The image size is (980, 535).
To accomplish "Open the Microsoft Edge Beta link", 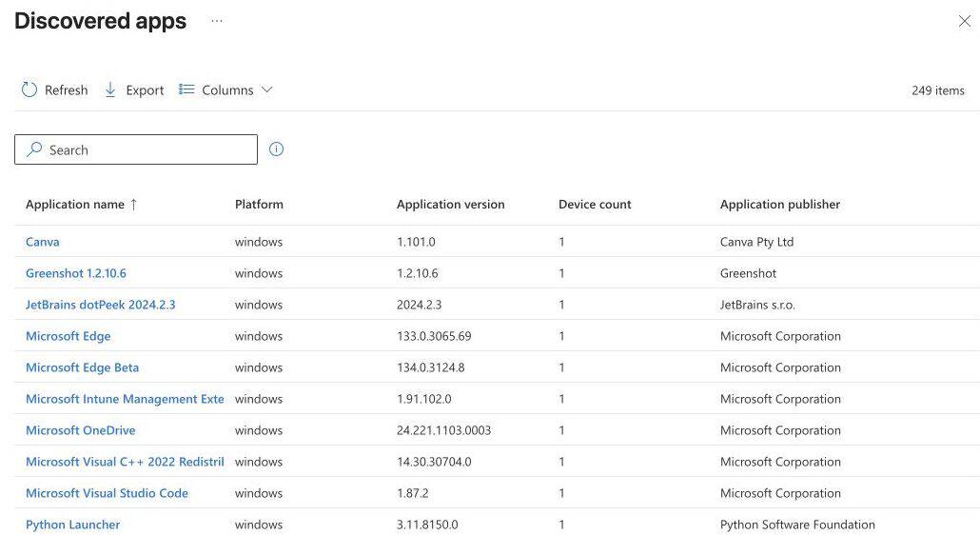I will pos(83,367).
